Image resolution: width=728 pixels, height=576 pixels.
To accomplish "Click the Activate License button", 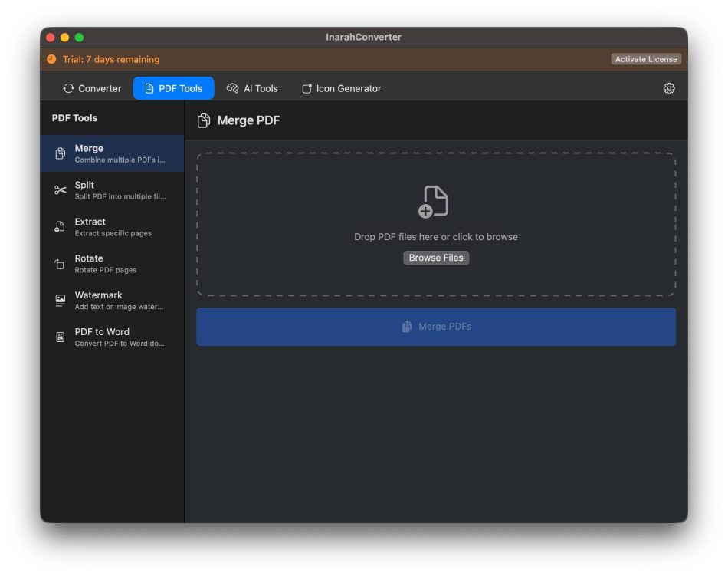I will [645, 59].
